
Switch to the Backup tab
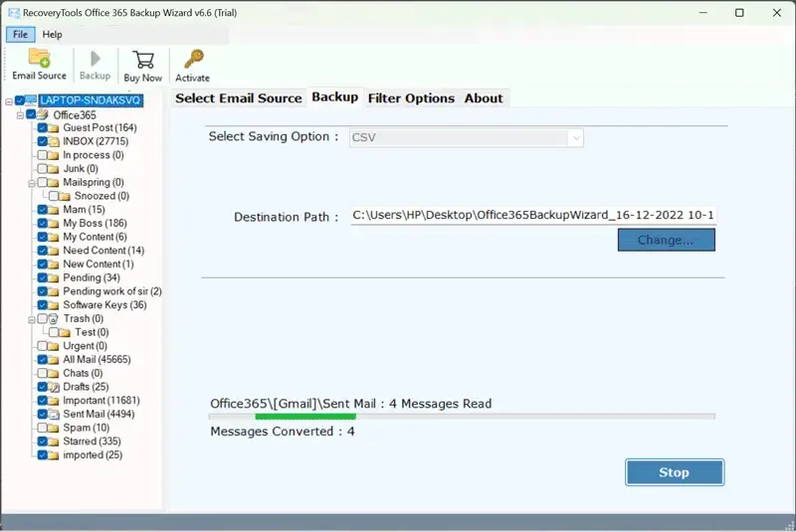tap(335, 96)
